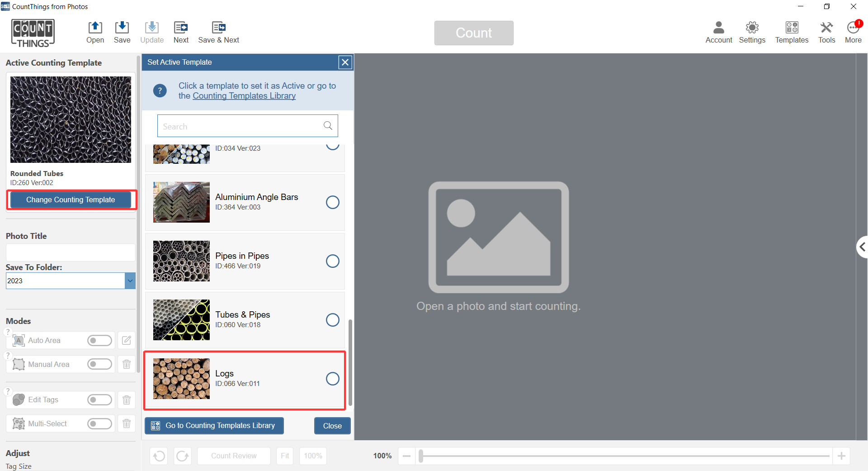Expand the Save To Folder dropdown
This screenshot has width=868, height=471.
pyautogui.click(x=130, y=281)
